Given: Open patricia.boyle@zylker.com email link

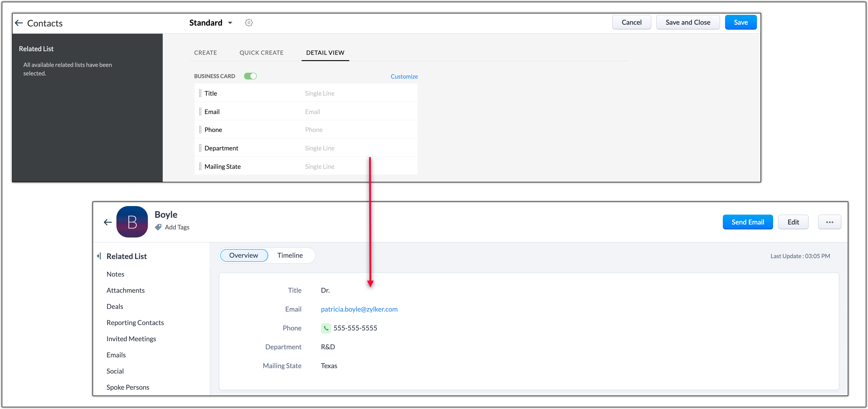Looking at the screenshot, I should 359,309.
